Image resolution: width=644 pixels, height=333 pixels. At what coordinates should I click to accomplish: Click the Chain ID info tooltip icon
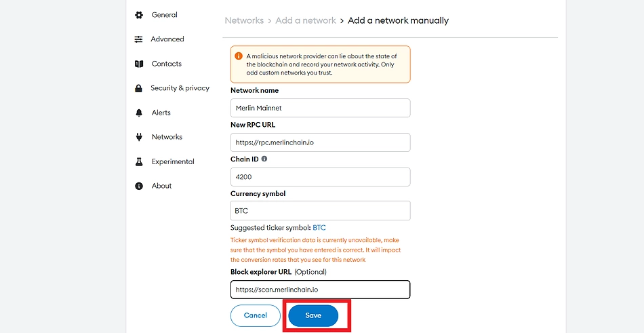click(264, 159)
